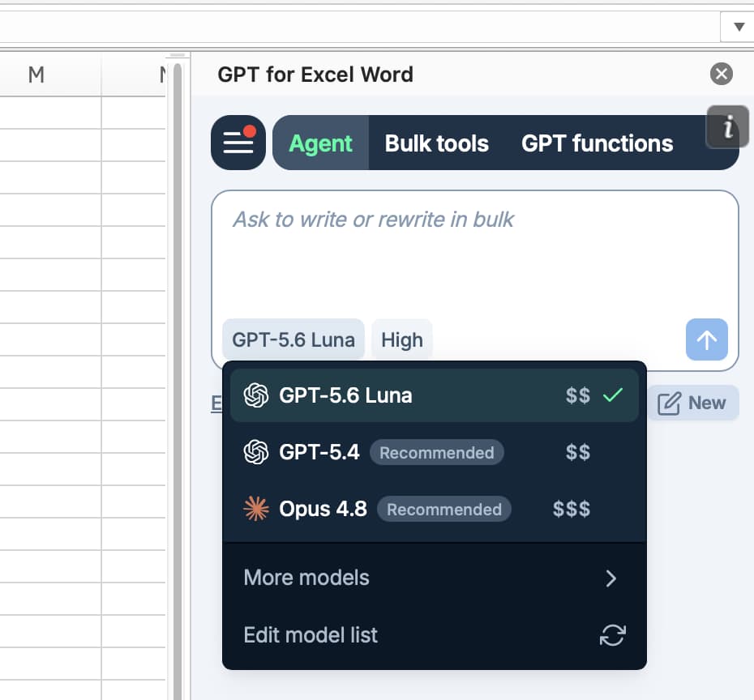Close the GPT for Excel Word panel
The height and width of the screenshot is (700, 754).
point(722,74)
